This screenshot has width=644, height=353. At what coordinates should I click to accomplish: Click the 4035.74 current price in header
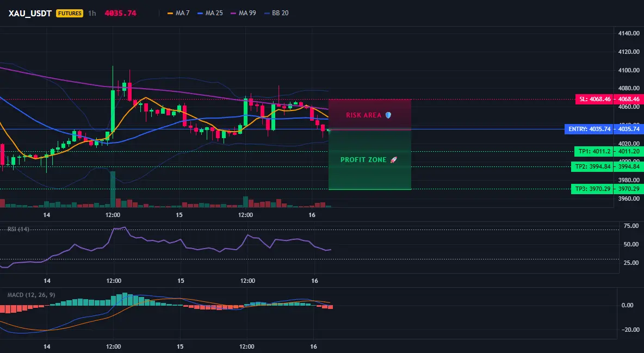pos(120,13)
